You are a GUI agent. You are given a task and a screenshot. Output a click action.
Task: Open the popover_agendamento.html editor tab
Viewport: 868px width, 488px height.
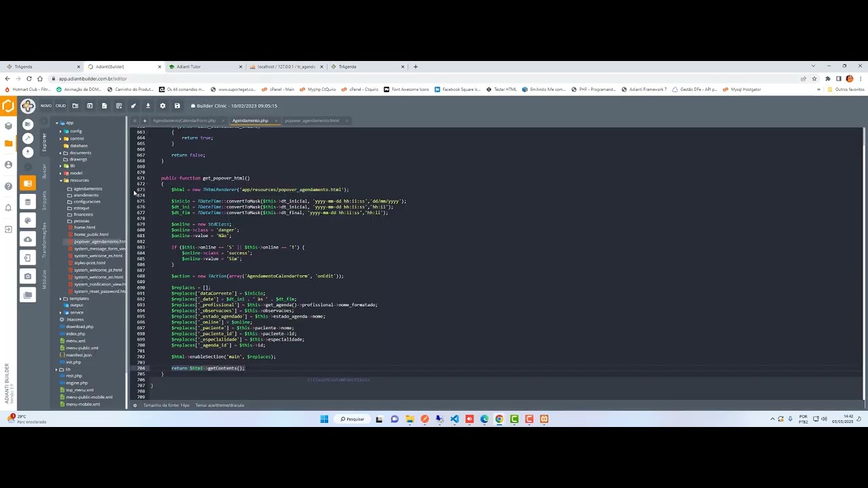coord(312,121)
